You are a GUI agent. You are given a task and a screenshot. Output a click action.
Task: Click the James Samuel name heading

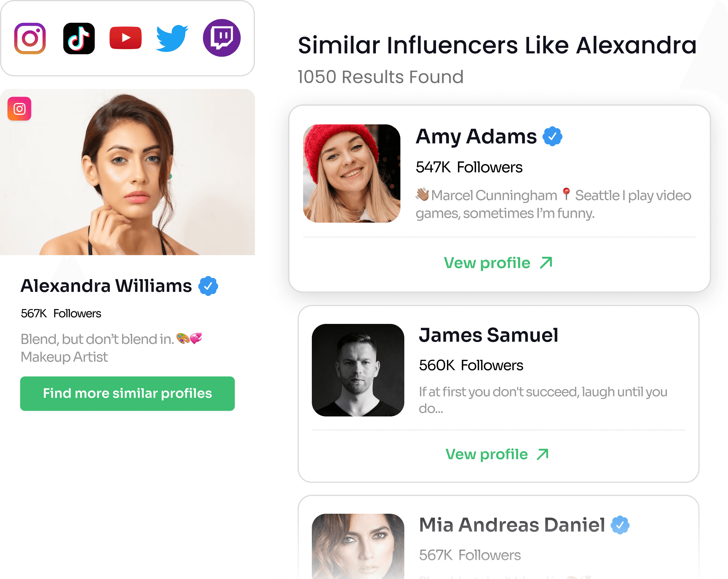(x=488, y=335)
